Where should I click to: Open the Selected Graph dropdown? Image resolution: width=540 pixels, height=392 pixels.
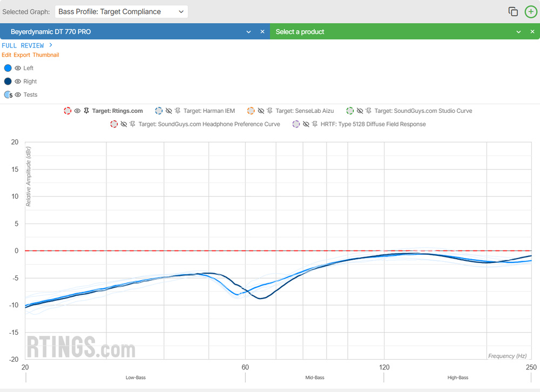click(x=121, y=11)
